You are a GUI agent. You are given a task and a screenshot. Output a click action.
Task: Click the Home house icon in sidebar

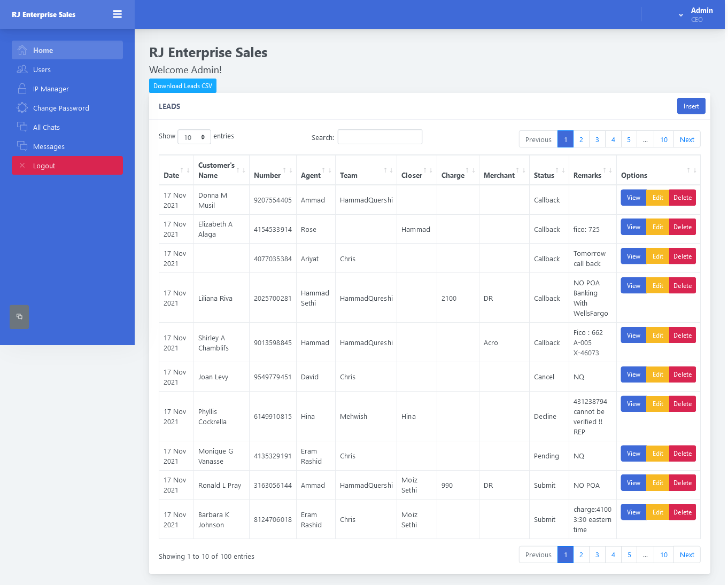pyautogui.click(x=22, y=50)
